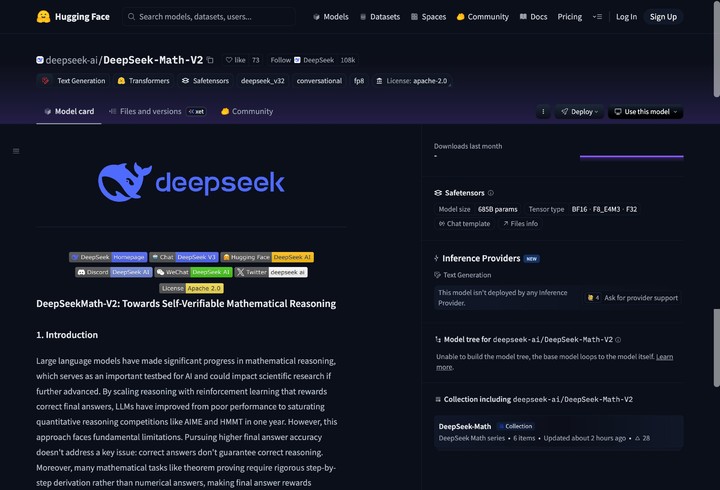Viewport: 720px width, 490px height.
Task: Open the deepseek-ai organization avatar icon
Action: click(x=40, y=60)
